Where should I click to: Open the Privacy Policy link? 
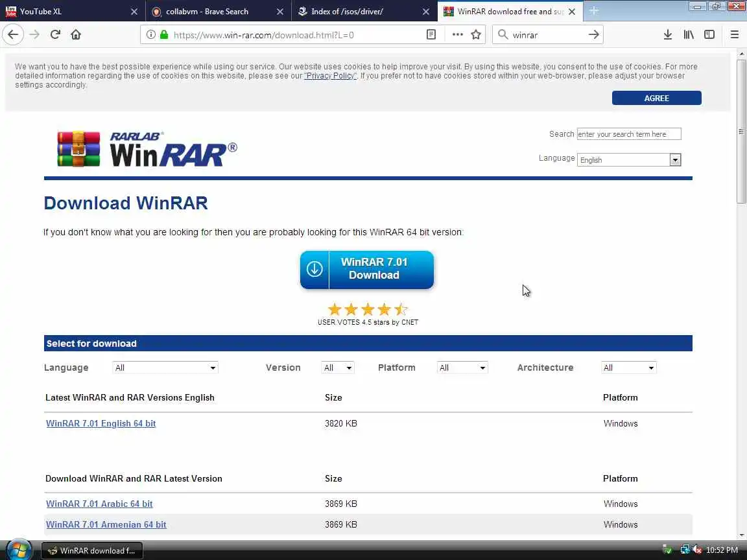click(x=330, y=76)
